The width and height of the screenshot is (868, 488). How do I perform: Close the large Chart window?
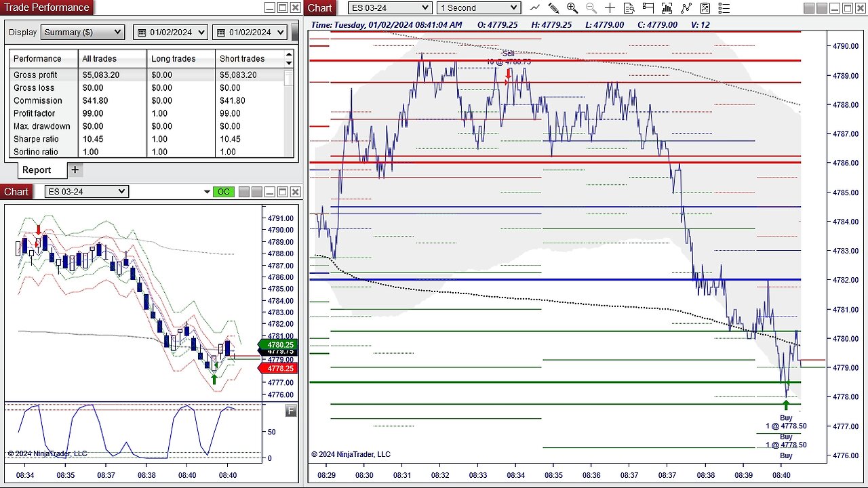coord(861,8)
